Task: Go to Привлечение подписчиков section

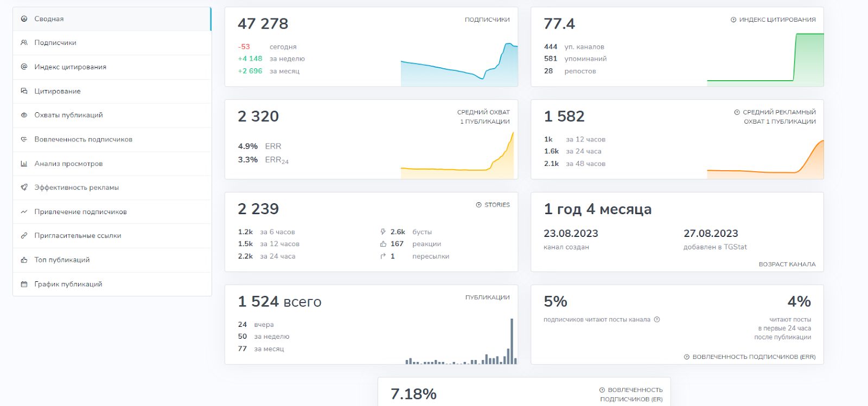Action: (x=112, y=212)
